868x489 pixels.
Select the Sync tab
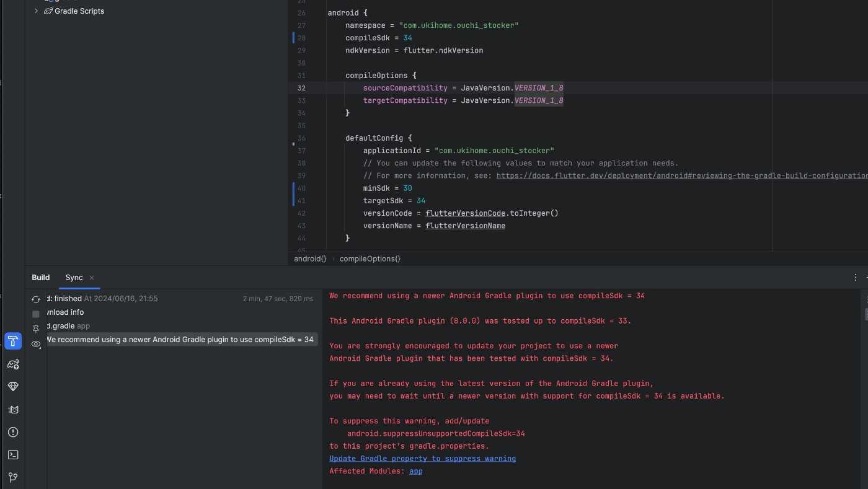coord(73,278)
